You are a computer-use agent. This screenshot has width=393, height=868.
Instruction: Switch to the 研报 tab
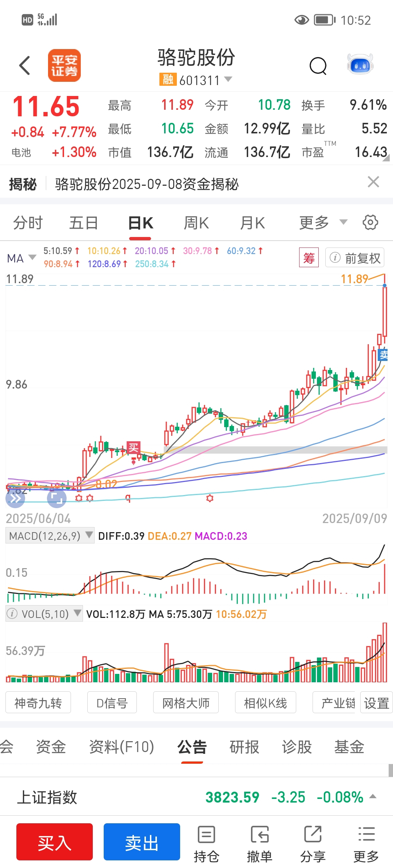tap(244, 747)
